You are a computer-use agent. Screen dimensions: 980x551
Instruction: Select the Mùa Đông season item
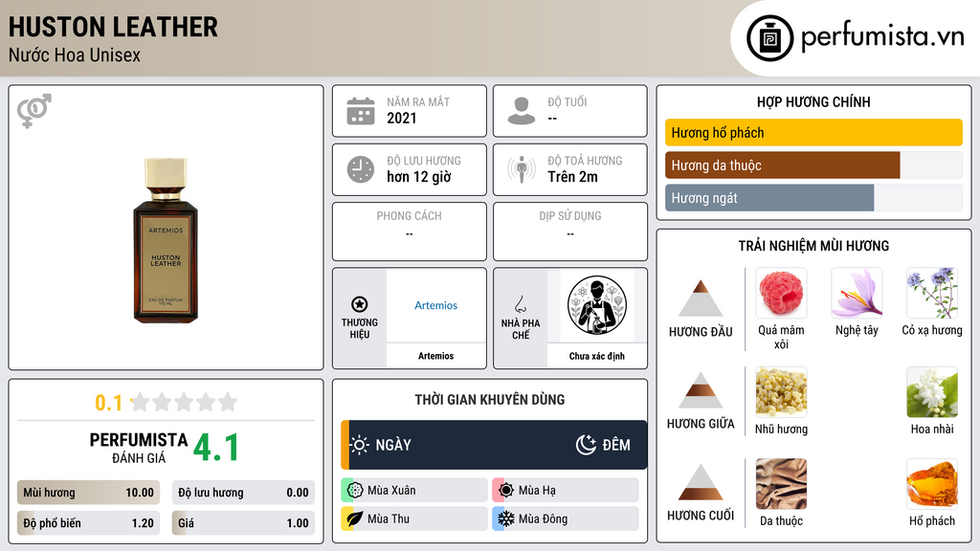[x=566, y=518]
